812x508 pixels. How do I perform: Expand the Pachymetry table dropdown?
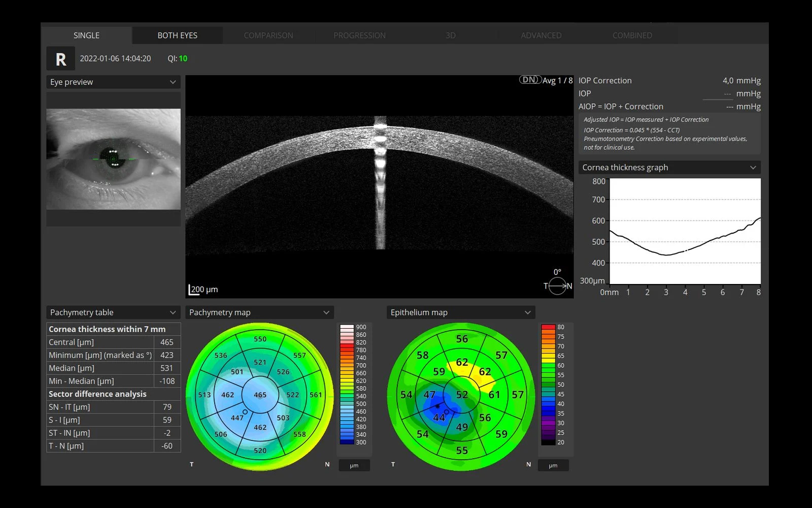click(x=113, y=312)
